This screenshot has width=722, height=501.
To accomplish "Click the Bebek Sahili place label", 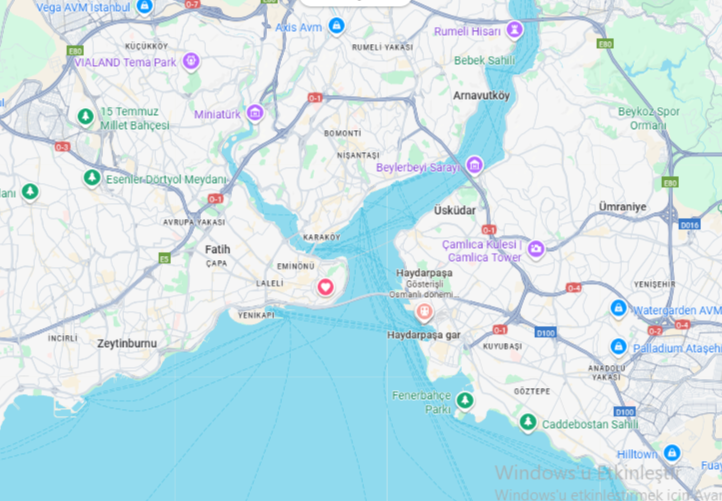I will click(484, 60).
